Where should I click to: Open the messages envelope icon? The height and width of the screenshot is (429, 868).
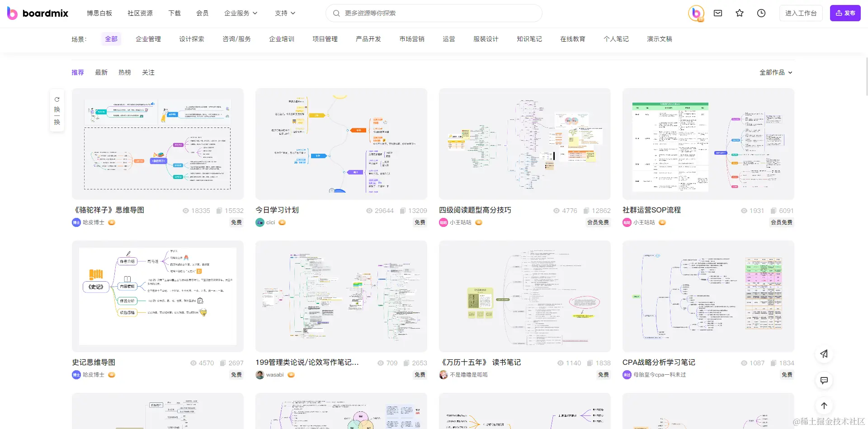click(x=717, y=13)
